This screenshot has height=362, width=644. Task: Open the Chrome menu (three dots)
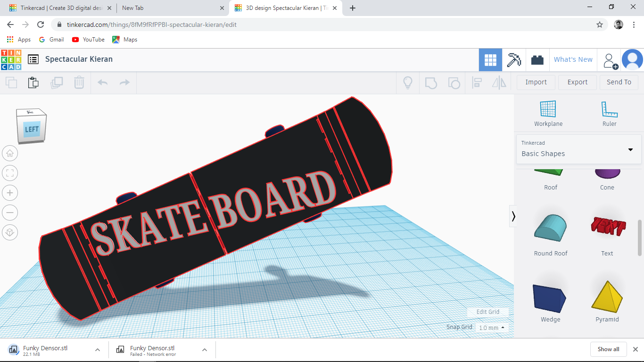(x=634, y=25)
